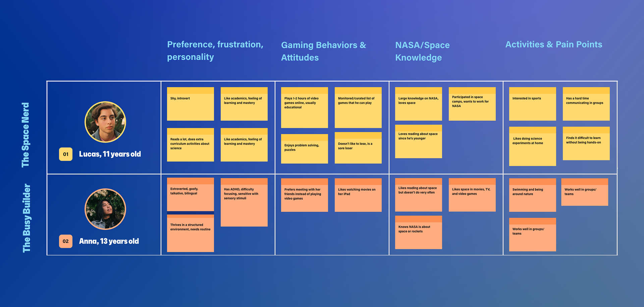The height and width of the screenshot is (307, 644).
Task: Select the 01 number badge
Action: click(x=66, y=154)
